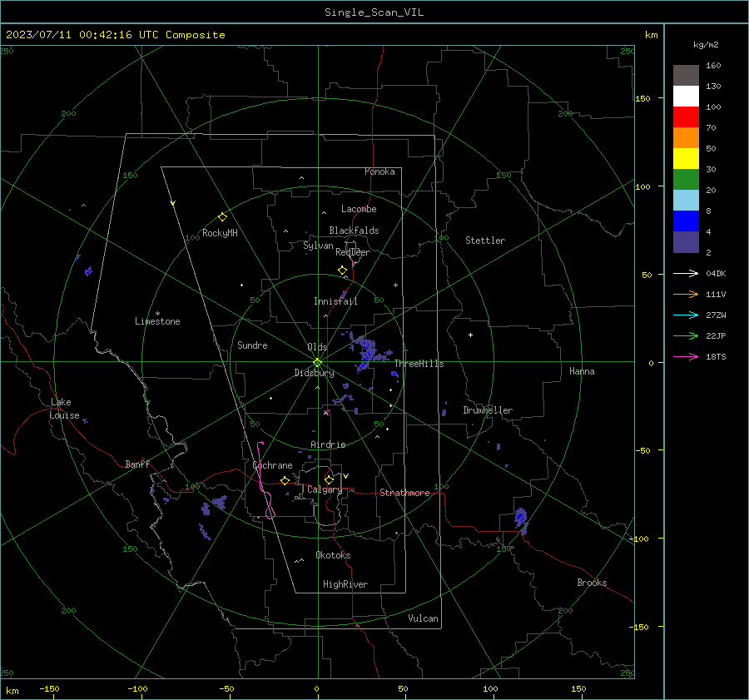
Task: Click the 18TS legend label
Action: 716,356
